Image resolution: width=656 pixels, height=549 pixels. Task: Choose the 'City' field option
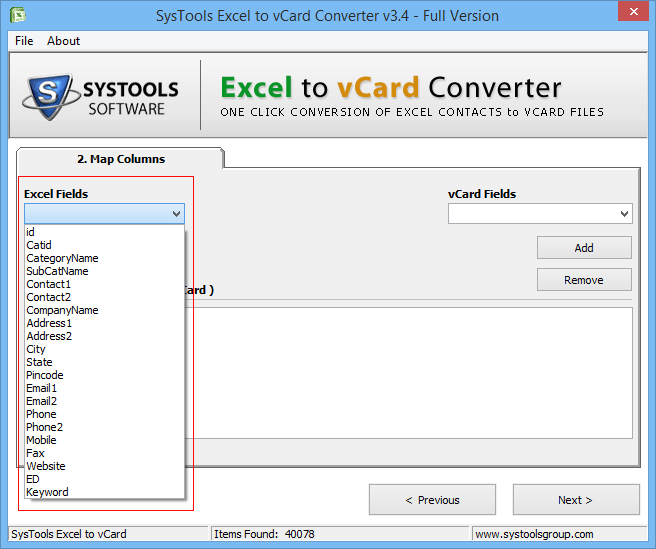point(105,349)
